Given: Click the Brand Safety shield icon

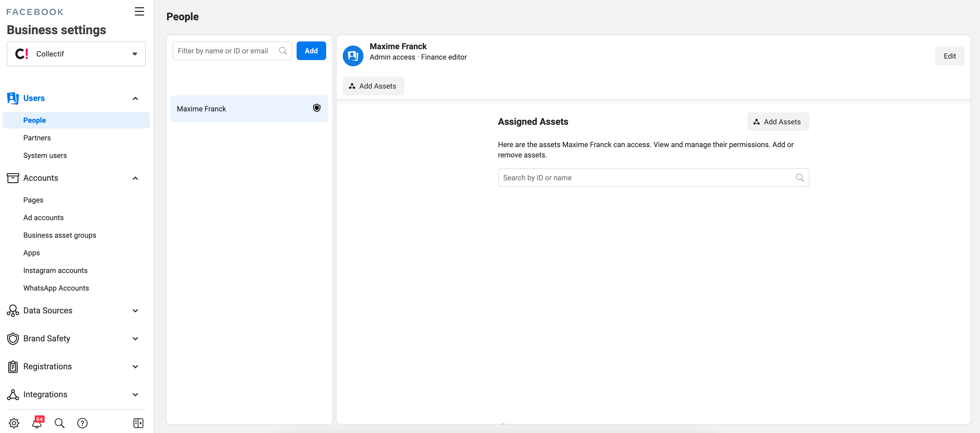Looking at the screenshot, I should point(13,338).
